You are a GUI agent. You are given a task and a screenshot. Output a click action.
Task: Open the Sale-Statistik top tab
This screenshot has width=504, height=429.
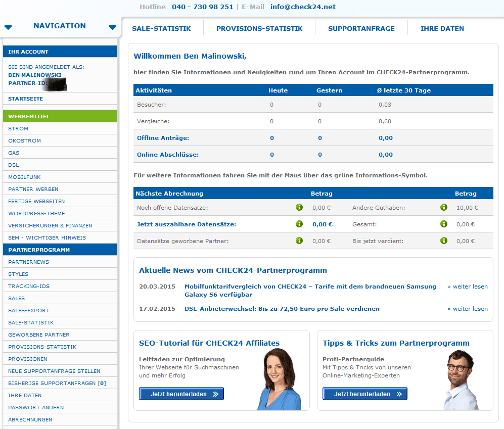tap(161, 29)
